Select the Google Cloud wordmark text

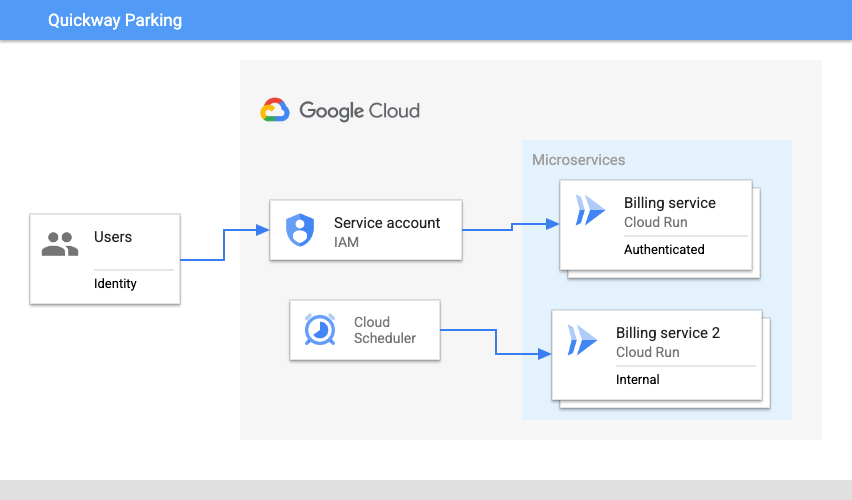click(360, 111)
